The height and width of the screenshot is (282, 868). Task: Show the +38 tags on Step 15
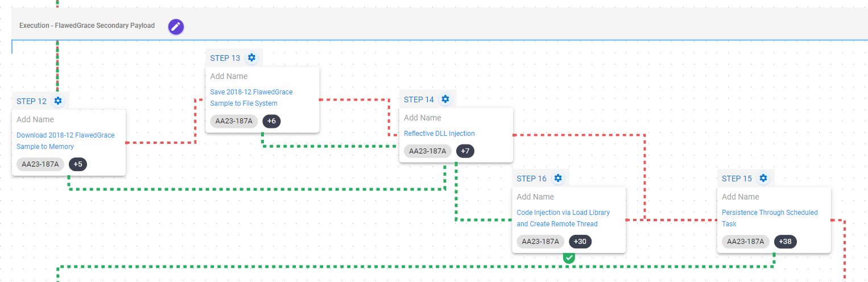click(786, 242)
